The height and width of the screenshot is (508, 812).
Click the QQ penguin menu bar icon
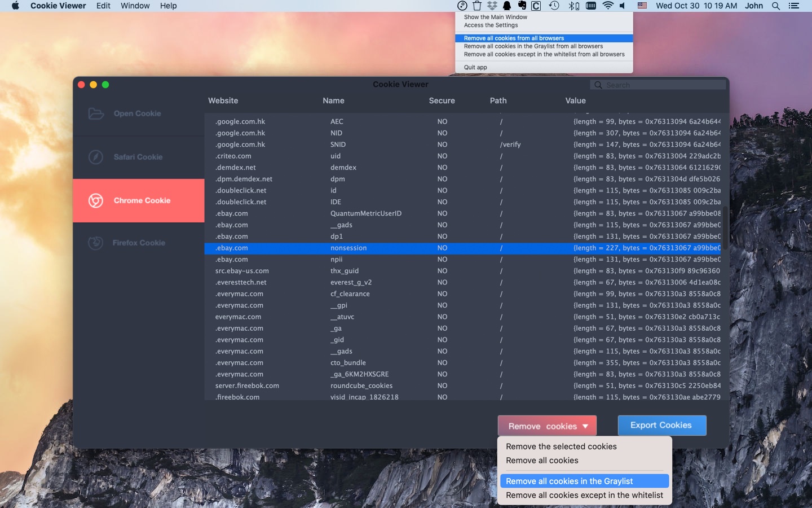pos(507,6)
